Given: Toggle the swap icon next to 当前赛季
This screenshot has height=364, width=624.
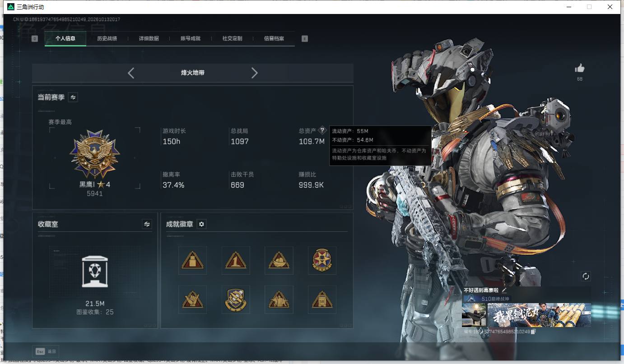Looking at the screenshot, I should [73, 97].
